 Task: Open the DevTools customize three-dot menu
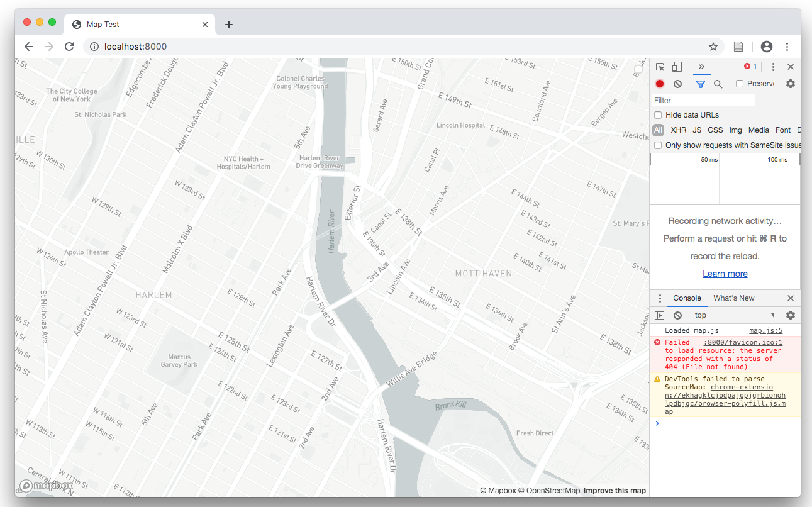(x=773, y=67)
